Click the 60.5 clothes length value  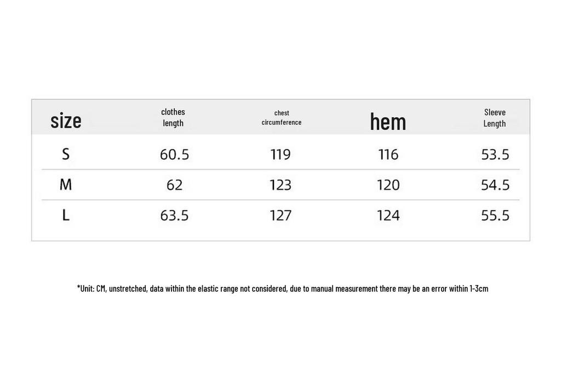click(x=175, y=154)
